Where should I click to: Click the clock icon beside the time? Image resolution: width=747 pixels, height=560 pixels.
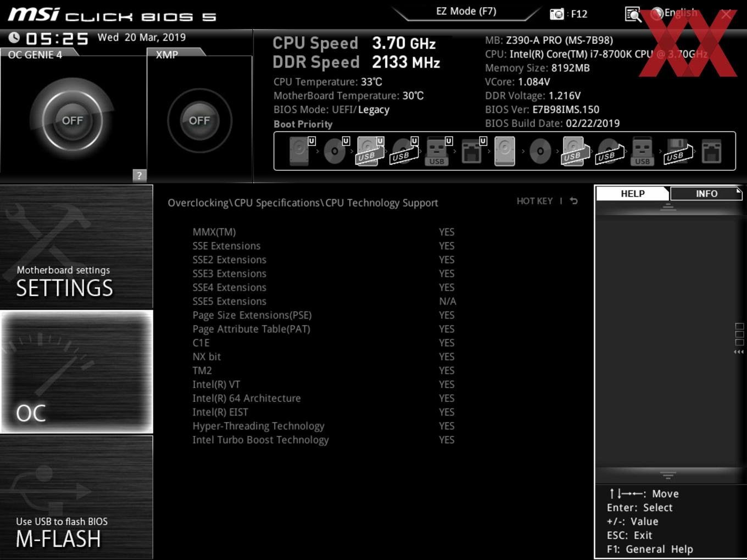14,37
